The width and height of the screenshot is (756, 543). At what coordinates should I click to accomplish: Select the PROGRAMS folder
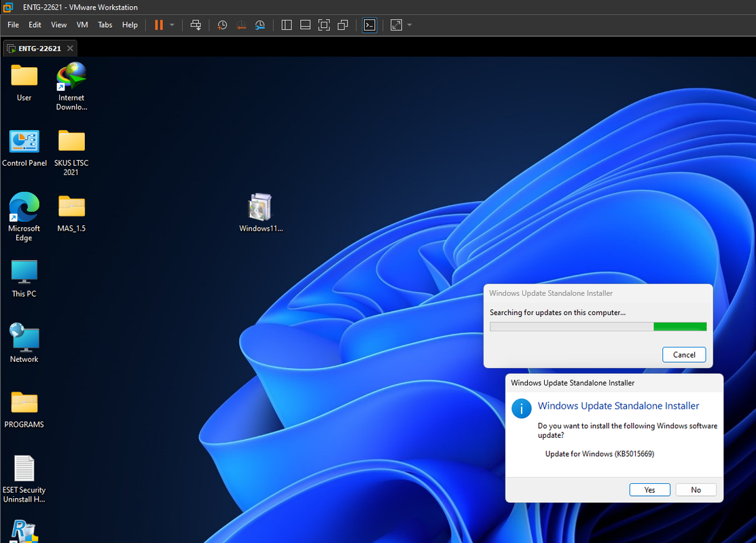click(24, 409)
